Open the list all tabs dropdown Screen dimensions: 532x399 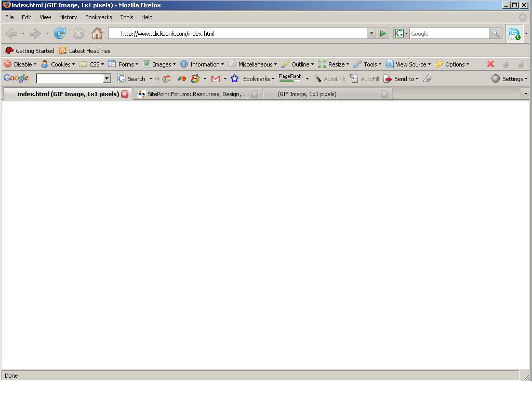[526, 94]
